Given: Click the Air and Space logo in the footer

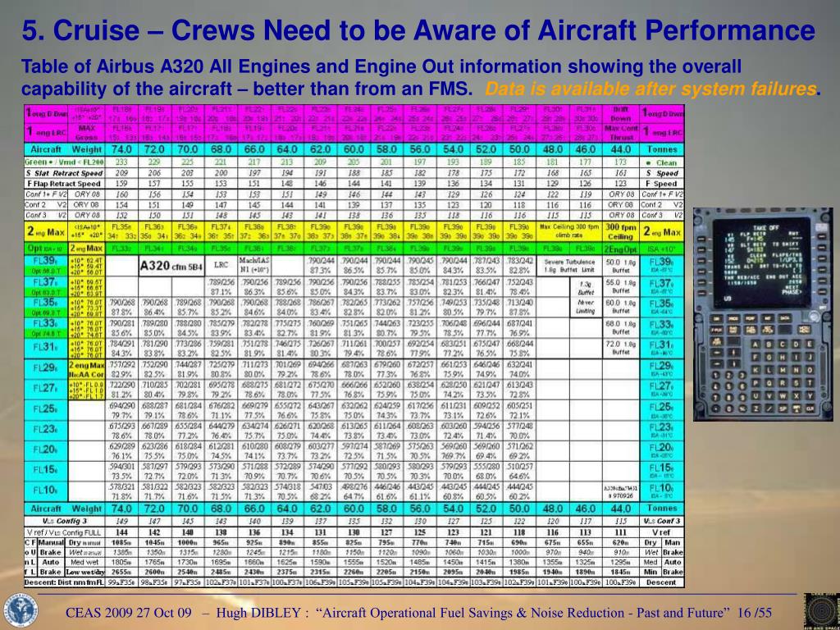Looking at the screenshot, I should tap(821, 611).
